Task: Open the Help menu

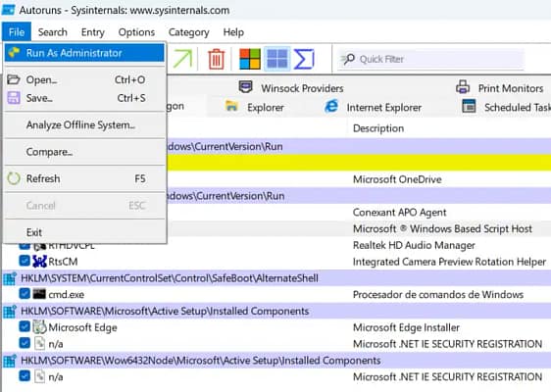Action: tap(233, 32)
